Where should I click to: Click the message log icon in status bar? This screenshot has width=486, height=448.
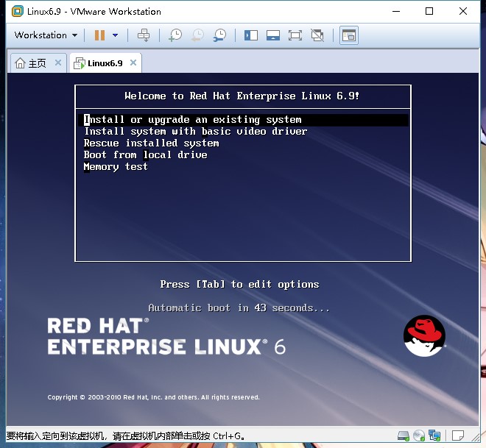458,435
